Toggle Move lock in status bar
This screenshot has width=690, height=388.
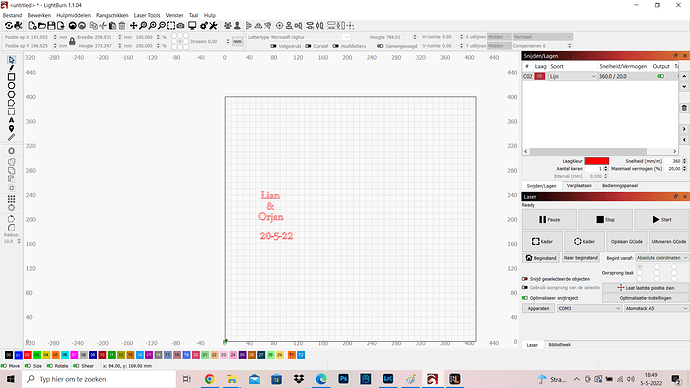pyautogui.click(x=4, y=366)
